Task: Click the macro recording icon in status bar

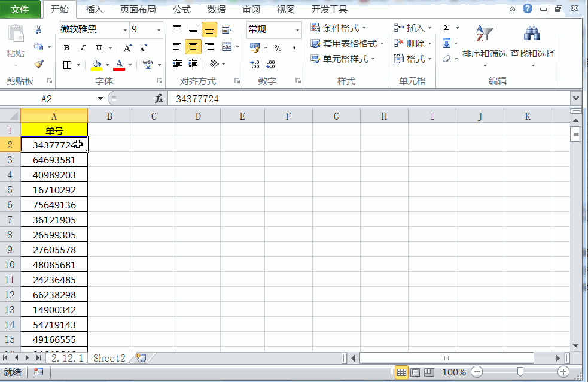Action: pyautogui.click(x=39, y=372)
